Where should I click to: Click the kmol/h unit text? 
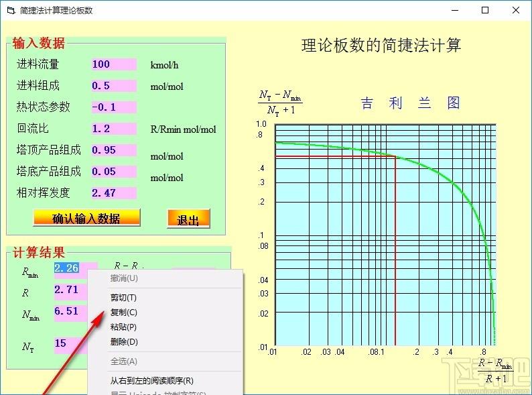164,65
